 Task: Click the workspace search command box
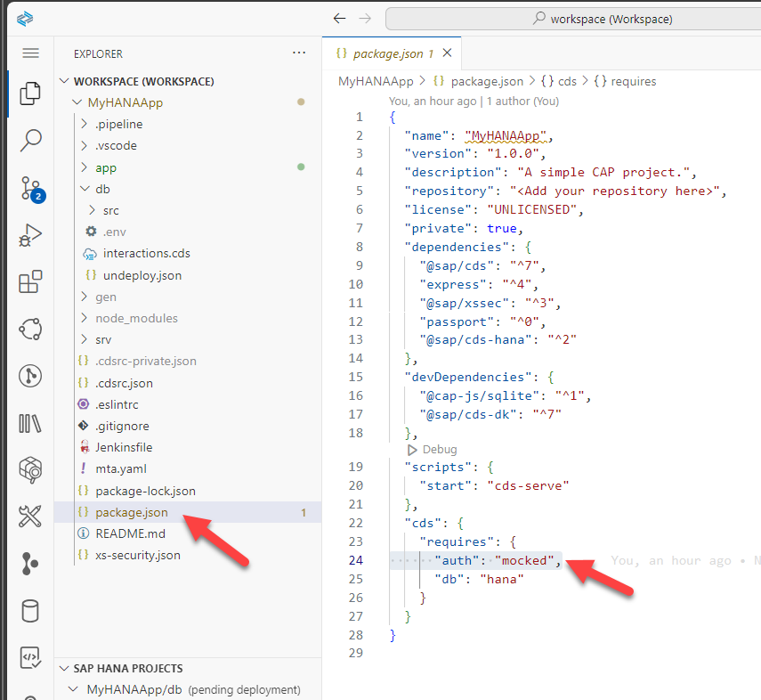point(573,19)
